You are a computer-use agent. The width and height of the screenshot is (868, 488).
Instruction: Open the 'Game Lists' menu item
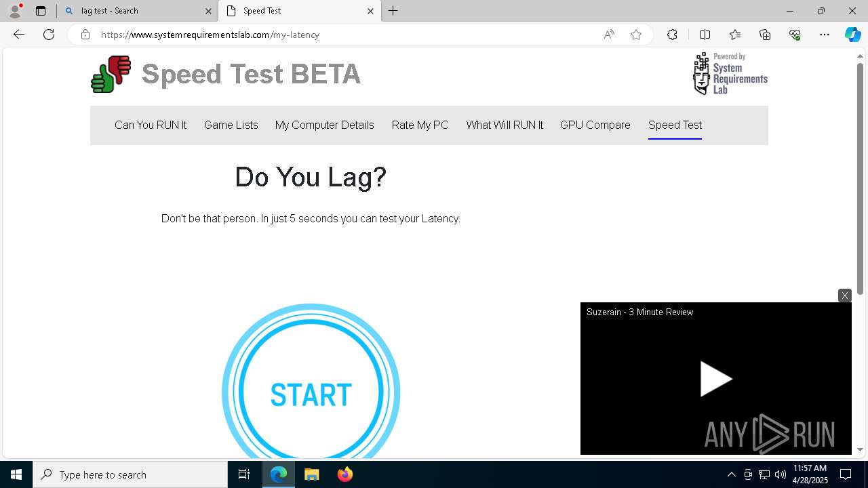pyautogui.click(x=231, y=125)
